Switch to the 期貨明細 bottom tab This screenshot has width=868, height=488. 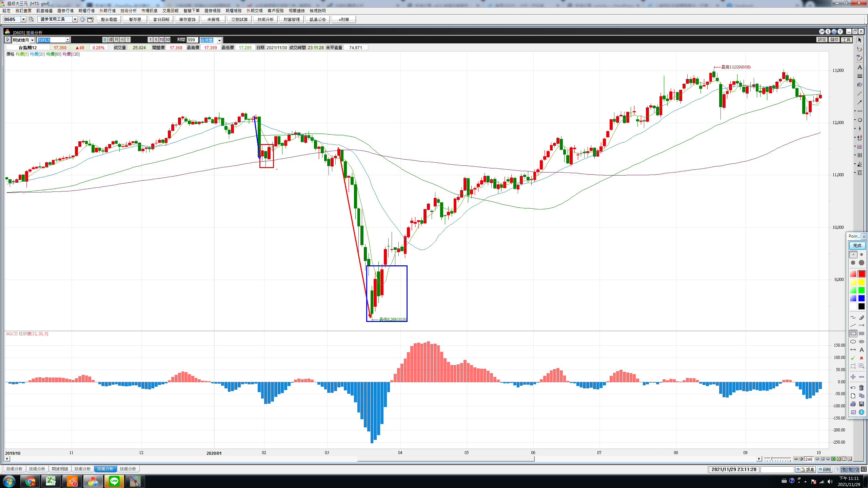point(60,469)
